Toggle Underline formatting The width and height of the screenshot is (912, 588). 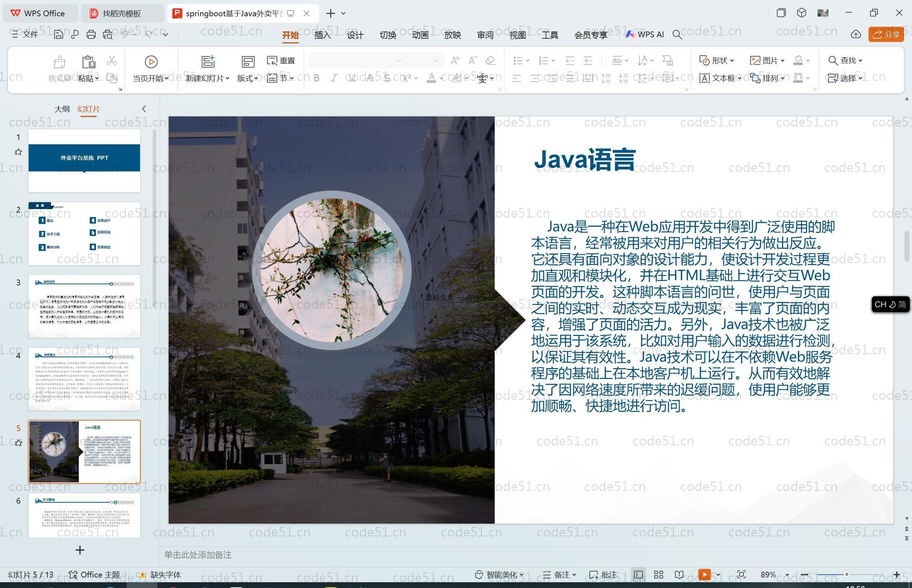352,78
